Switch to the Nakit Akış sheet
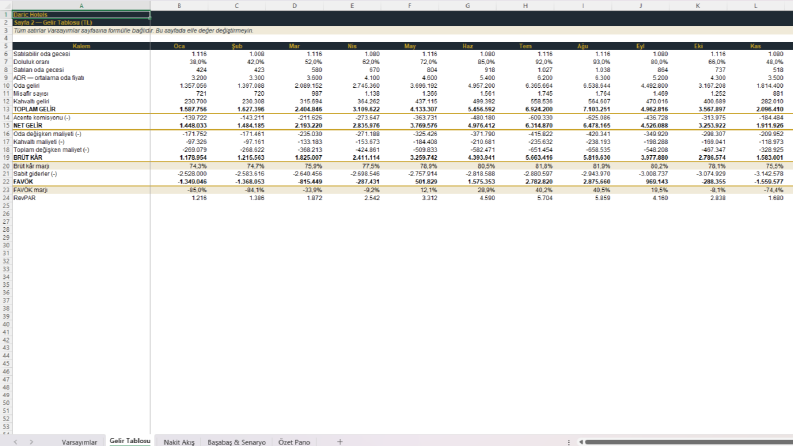793x446 pixels. click(179, 442)
